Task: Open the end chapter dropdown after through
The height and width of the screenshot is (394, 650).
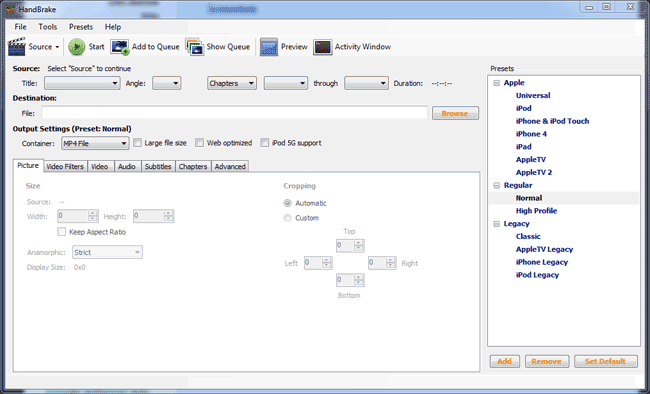Action: 366,83
